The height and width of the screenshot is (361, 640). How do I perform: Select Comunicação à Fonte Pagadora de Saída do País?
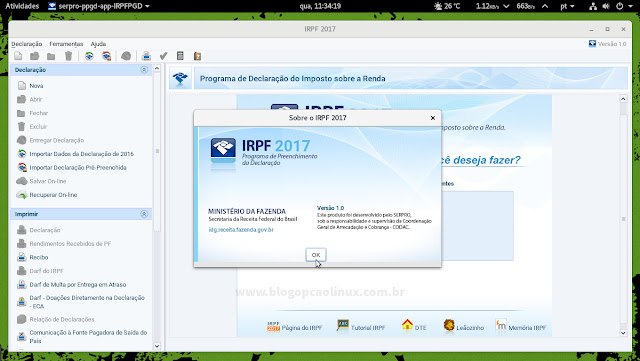(88, 336)
